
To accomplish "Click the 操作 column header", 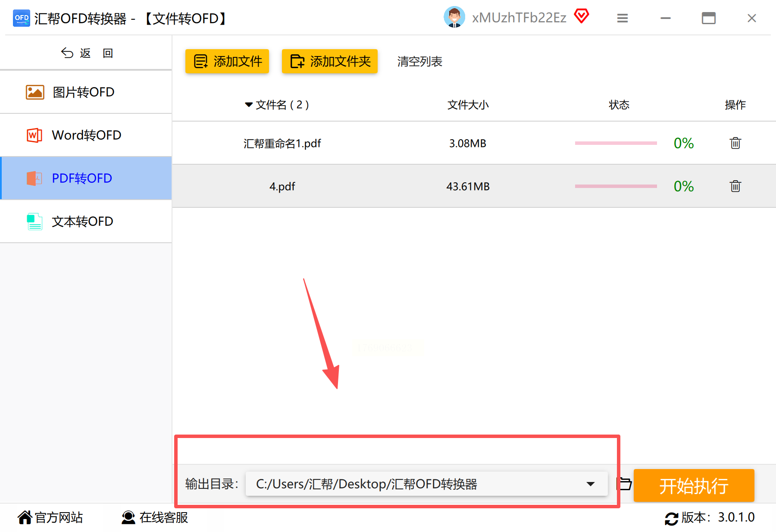I will (x=735, y=105).
